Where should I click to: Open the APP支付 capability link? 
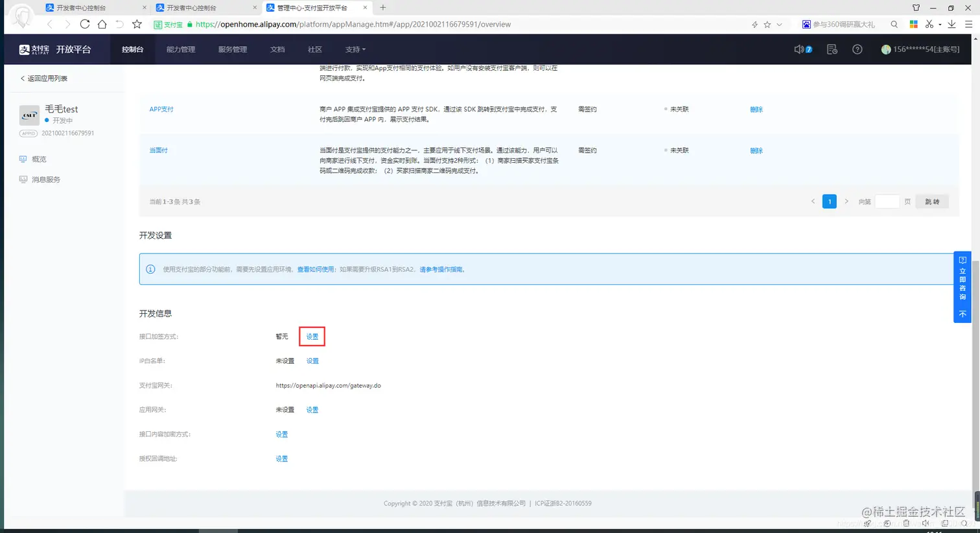tap(161, 109)
